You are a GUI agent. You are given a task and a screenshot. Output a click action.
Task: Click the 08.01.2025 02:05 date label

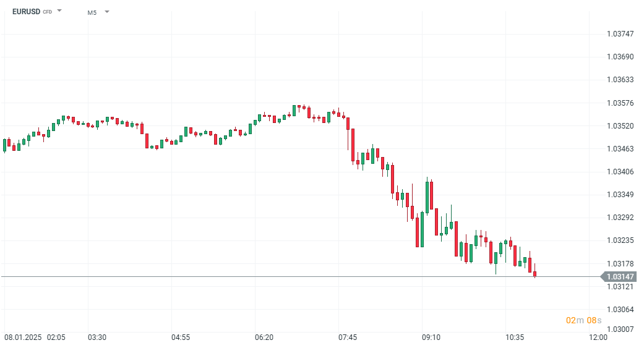(x=35, y=337)
